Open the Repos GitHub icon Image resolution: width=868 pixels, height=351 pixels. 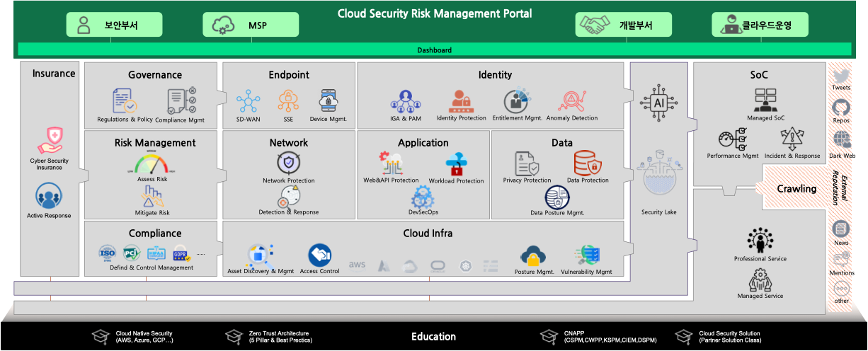coord(841,108)
